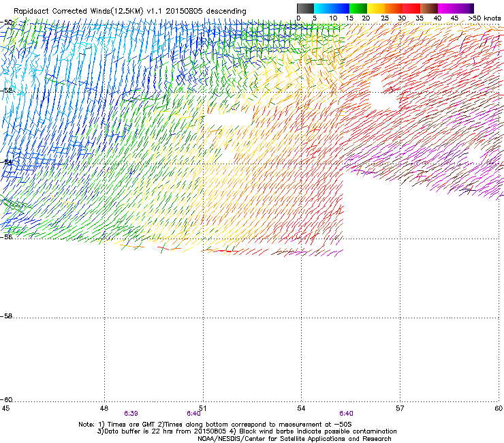This screenshot has height=443, width=504.
Task: Click the 'Data buffer is 22 hrs' note line
Action: click(247, 431)
